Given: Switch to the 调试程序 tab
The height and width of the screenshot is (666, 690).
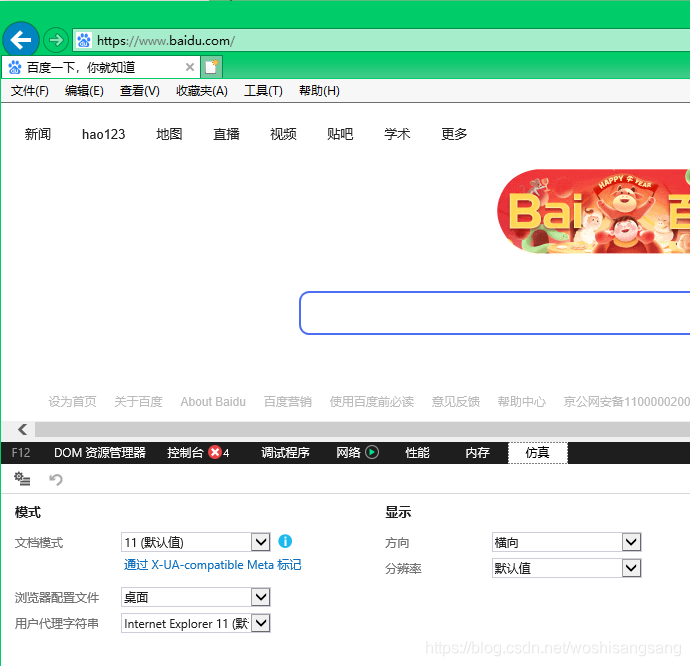Looking at the screenshot, I should click(285, 453).
